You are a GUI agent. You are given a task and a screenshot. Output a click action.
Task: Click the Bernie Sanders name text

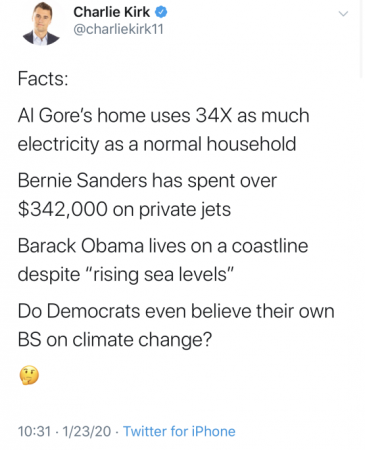click(82, 181)
